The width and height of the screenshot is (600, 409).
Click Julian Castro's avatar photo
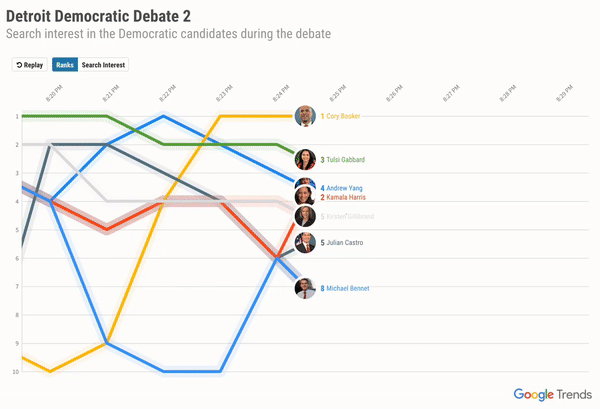click(x=306, y=242)
